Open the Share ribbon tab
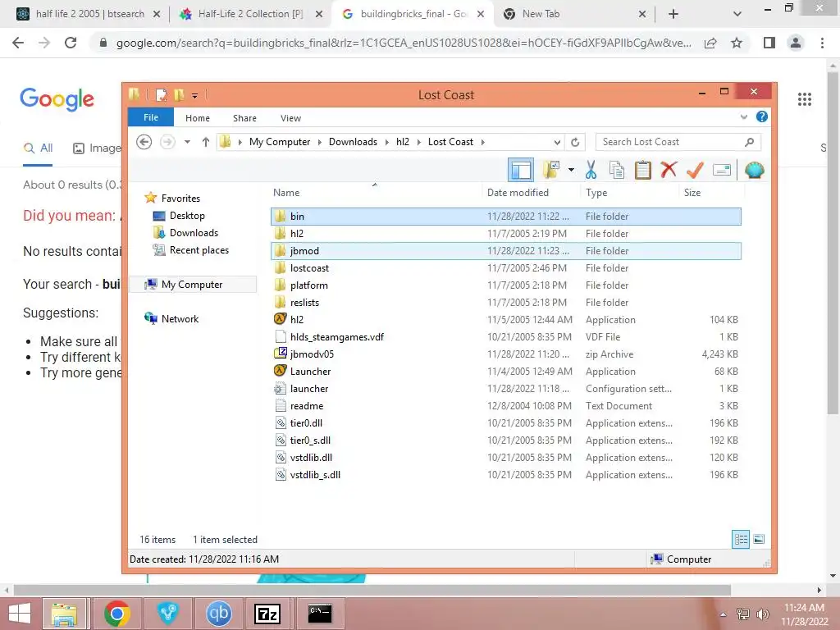The height and width of the screenshot is (630, 840). (x=244, y=118)
